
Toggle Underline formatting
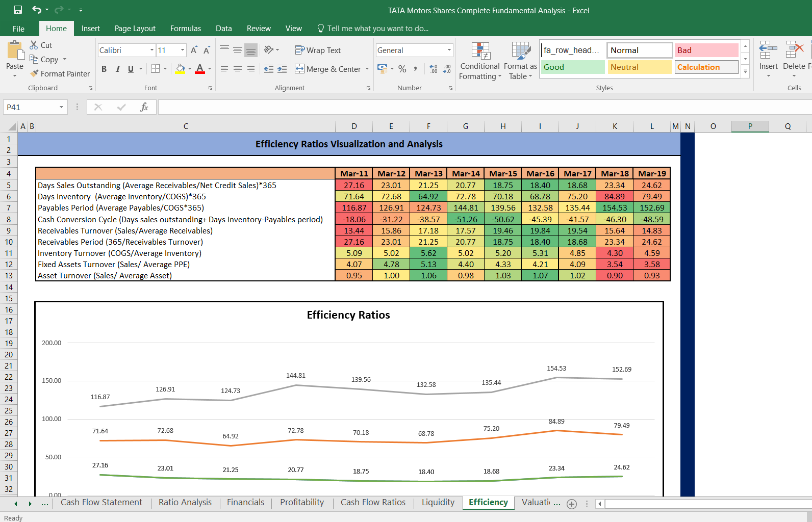point(131,69)
